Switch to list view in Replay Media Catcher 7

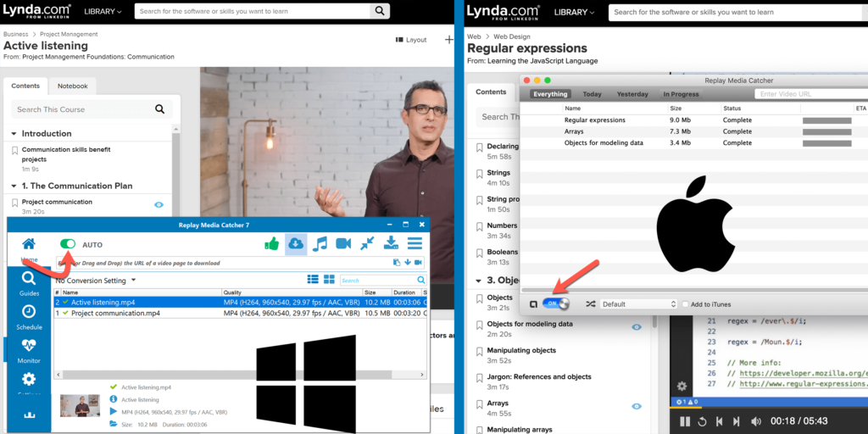[313, 280]
